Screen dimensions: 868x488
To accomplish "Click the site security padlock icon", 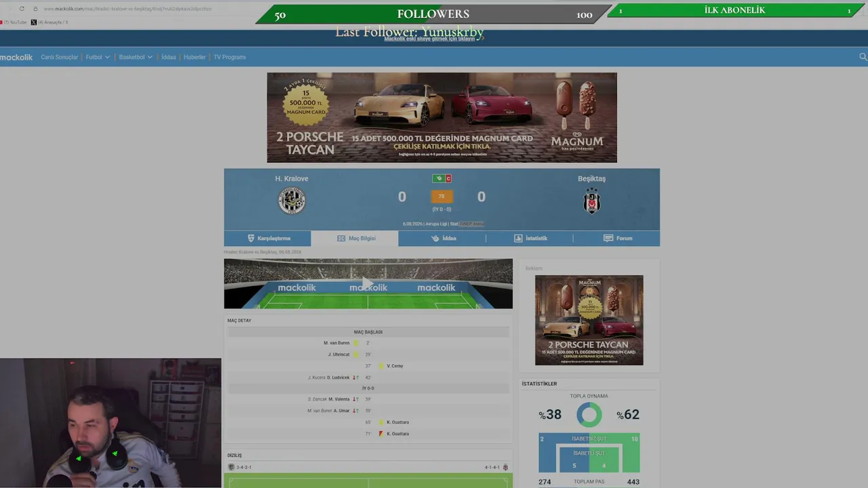I will click(x=35, y=9).
